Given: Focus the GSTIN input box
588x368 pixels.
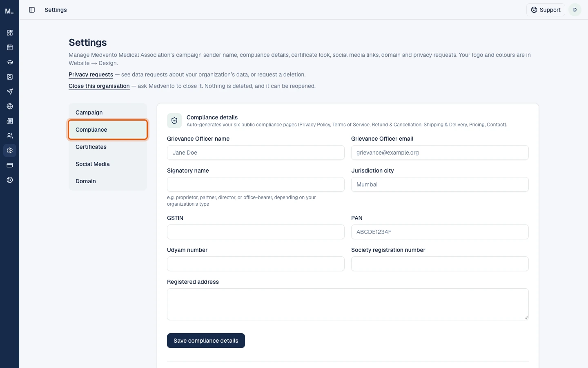Looking at the screenshot, I should [256, 232].
